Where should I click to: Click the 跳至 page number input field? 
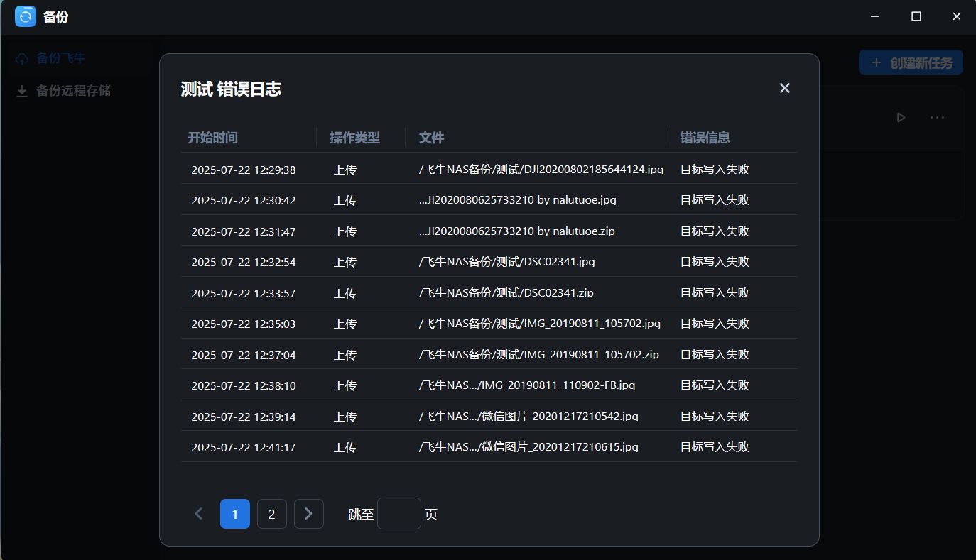[398, 513]
